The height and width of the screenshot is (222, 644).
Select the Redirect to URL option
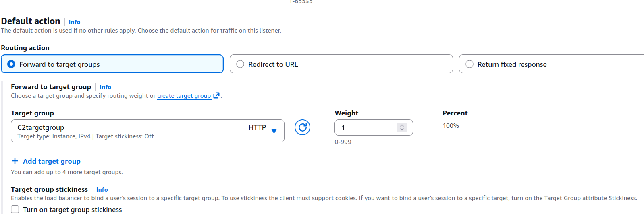[x=241, y=64]
